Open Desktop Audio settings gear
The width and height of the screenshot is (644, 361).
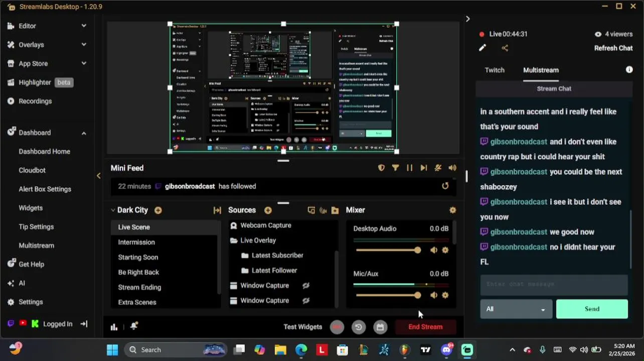pyautogui.click(x=445, y=250)
